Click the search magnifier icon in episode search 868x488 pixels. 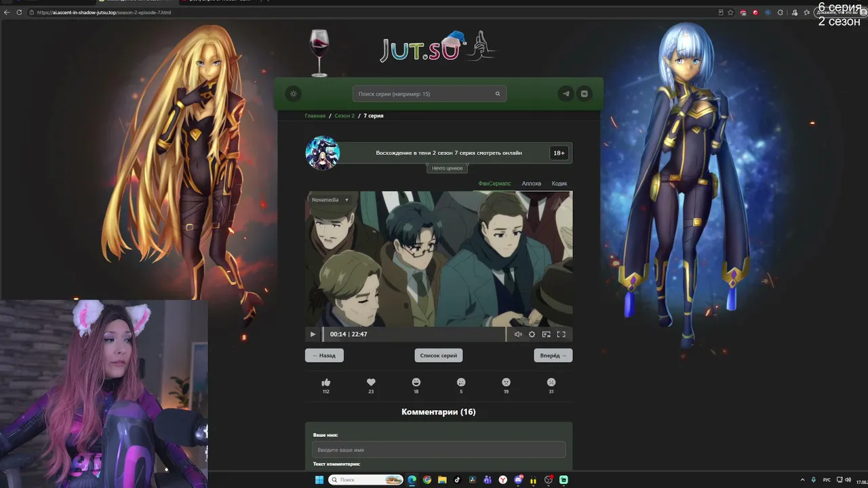498,94
